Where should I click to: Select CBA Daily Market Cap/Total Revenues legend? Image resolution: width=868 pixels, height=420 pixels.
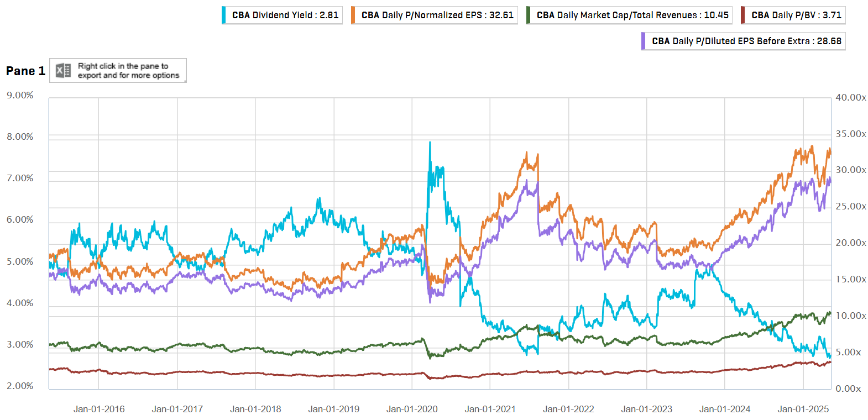tap(632, 15)
